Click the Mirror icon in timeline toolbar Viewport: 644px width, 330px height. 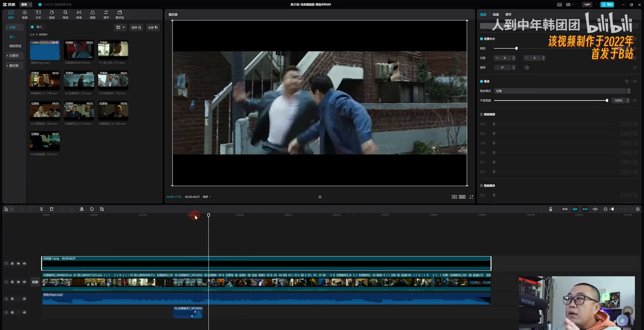[82, 209]
